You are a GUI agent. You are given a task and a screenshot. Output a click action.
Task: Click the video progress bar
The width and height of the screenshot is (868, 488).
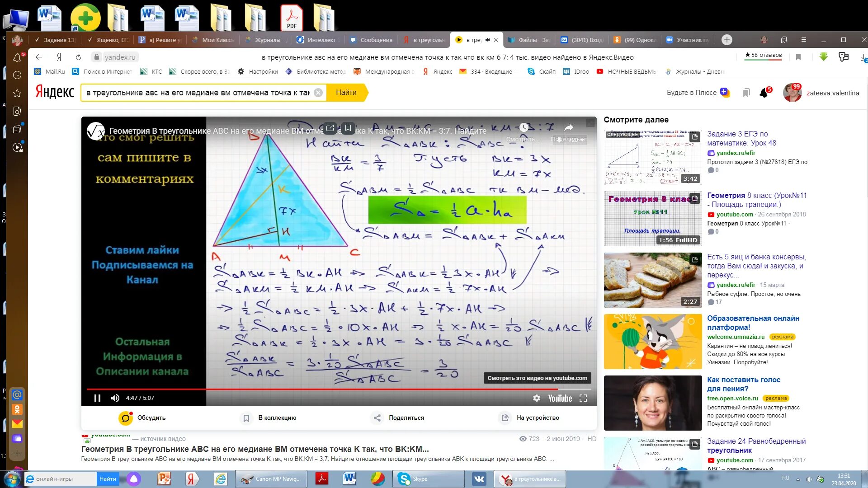click(x=339, y=389)
